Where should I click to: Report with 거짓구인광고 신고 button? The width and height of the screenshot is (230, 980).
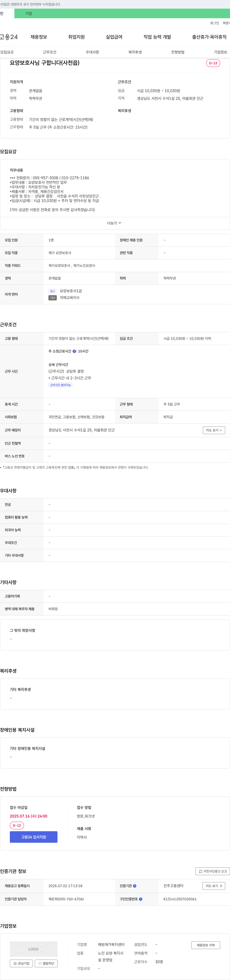(213, 871)
